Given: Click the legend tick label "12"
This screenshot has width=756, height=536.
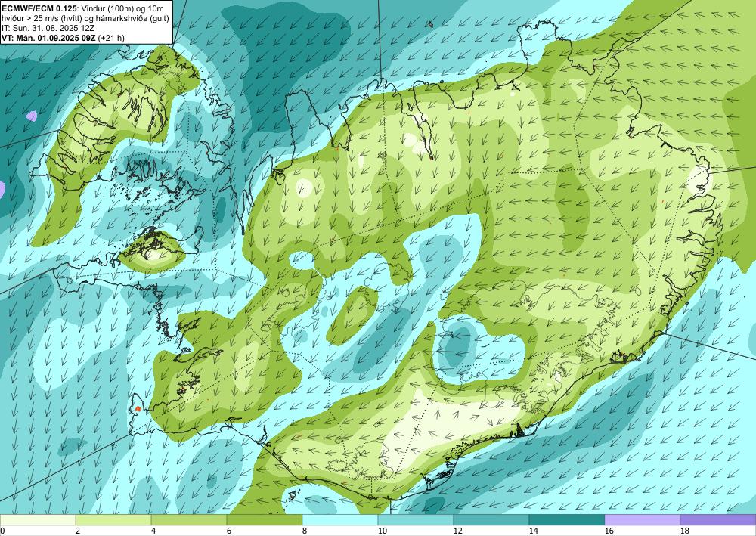Looking at the screenshot, I should pos(457,531).
